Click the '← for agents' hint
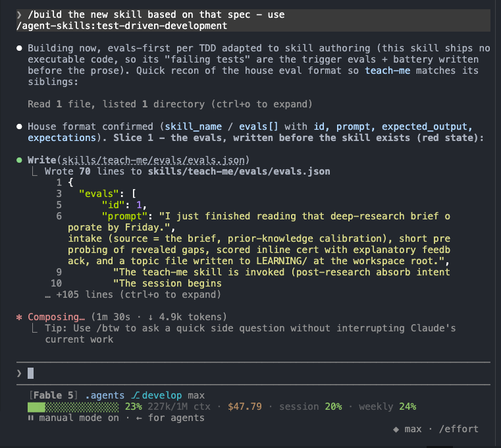 click(170, 418)
